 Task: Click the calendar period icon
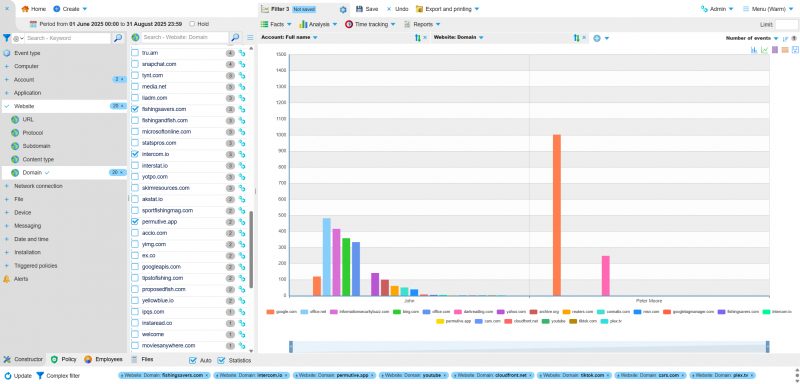[33, 24]
